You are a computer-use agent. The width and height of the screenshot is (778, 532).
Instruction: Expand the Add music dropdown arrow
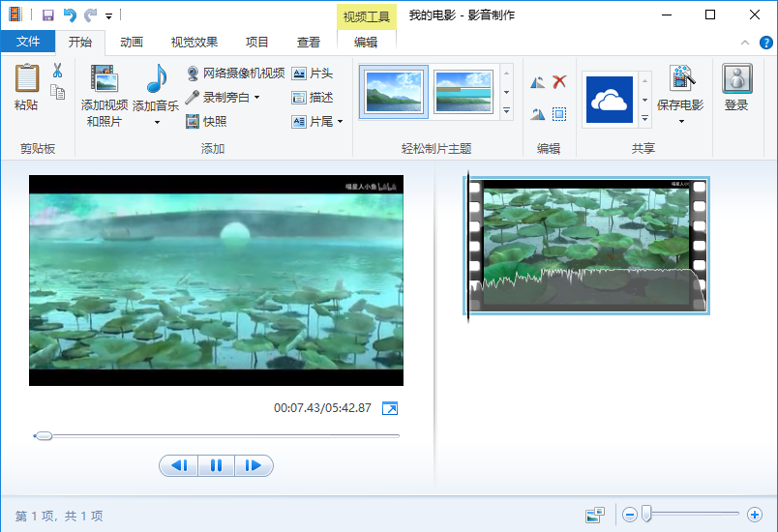click(x=157, y=122)
